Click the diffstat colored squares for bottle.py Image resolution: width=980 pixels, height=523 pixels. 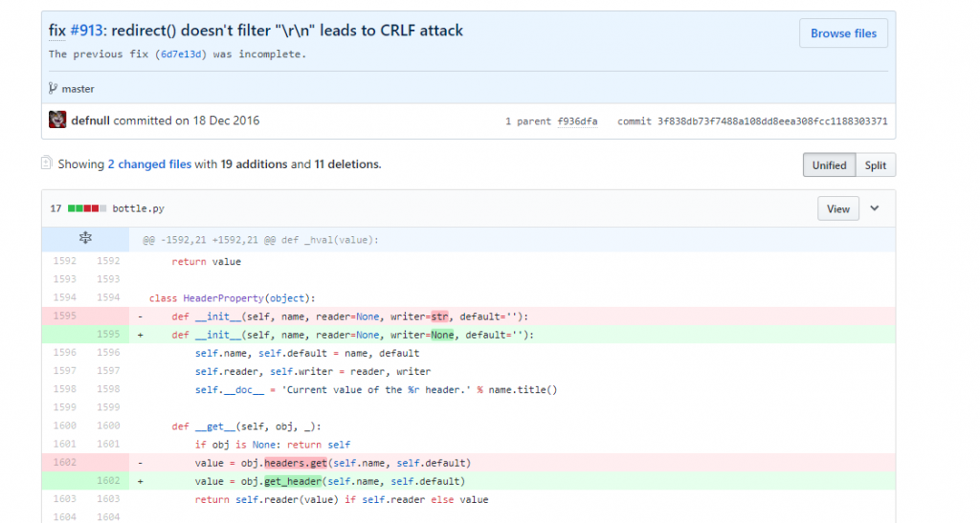[86, 208]
